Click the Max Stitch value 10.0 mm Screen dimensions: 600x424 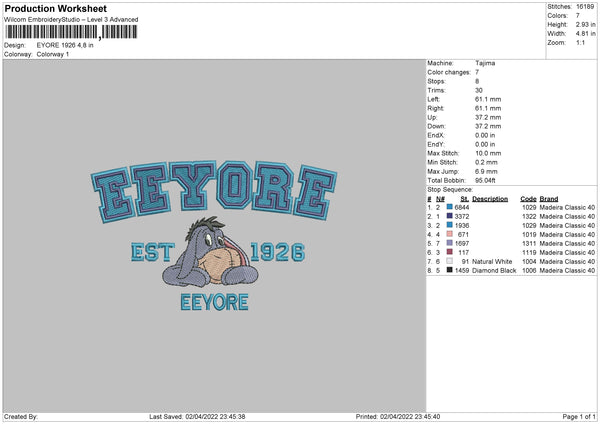pos(488,153)
